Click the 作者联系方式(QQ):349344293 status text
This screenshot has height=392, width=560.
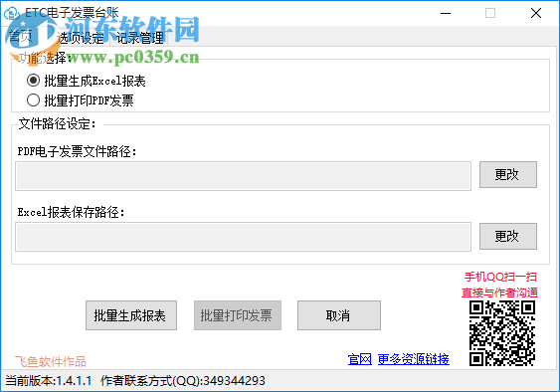(x=183, y=381)
